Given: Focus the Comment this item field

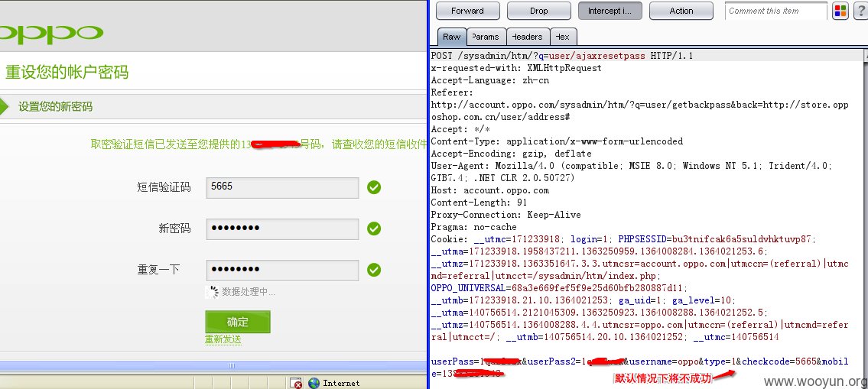Looking at the screenshot, I should [775, 11].
